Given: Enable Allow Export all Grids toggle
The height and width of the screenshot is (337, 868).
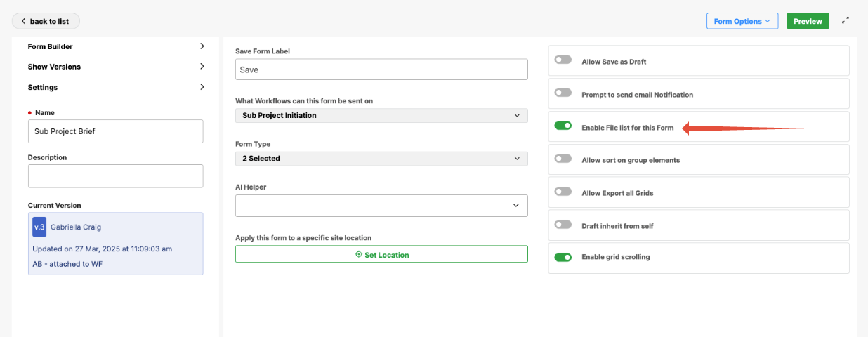Looking at the screenshot, I should [x=563, y=192].
